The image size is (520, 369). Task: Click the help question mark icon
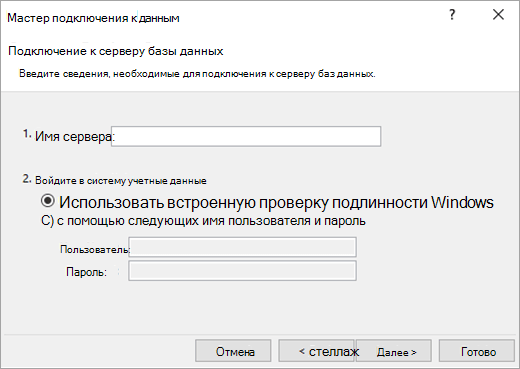(x=452, y=15)
